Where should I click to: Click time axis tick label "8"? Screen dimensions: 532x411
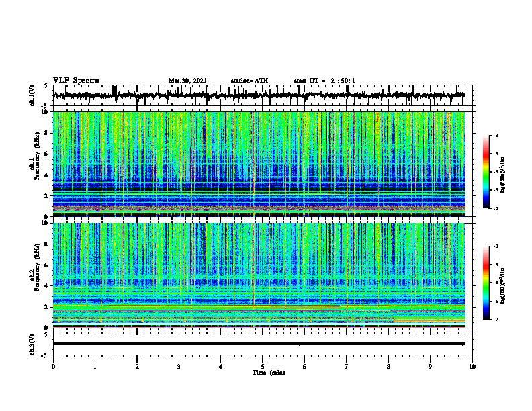(x=388, y=367)
